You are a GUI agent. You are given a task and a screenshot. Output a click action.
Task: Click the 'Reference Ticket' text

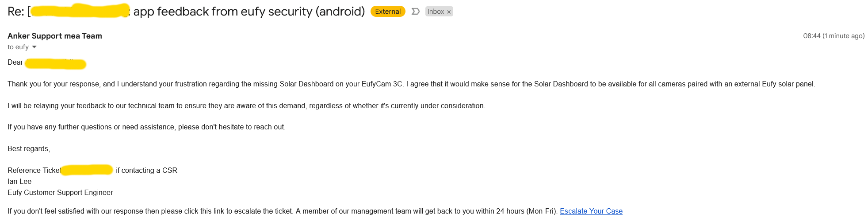click(x=34, y=170)
